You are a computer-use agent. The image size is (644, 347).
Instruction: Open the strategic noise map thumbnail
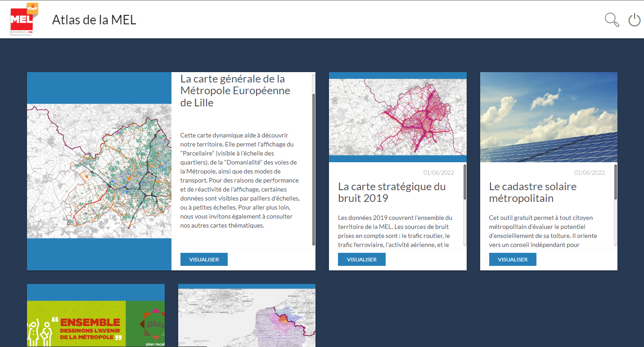pos(398,117)
